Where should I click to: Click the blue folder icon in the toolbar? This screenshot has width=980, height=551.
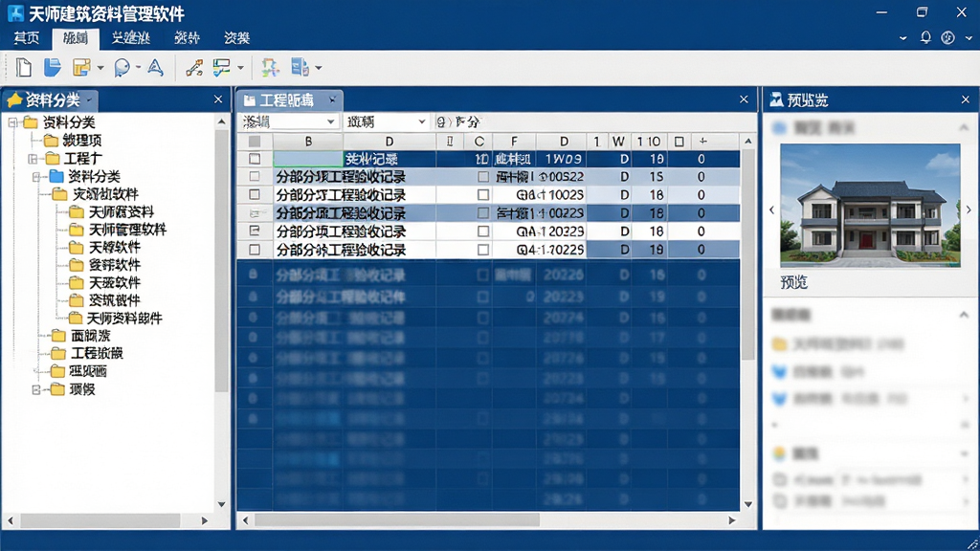(53, 68)
